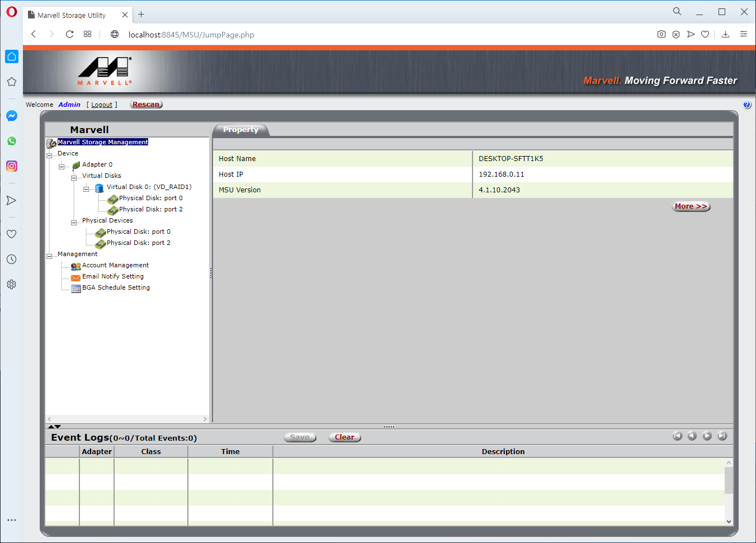Click the help question mark icon

[747, 105]
